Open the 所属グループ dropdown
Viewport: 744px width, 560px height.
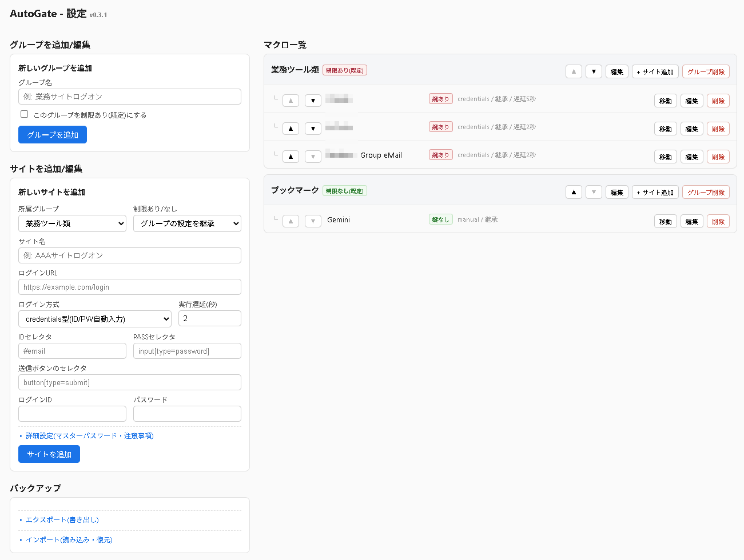(72, 223)
